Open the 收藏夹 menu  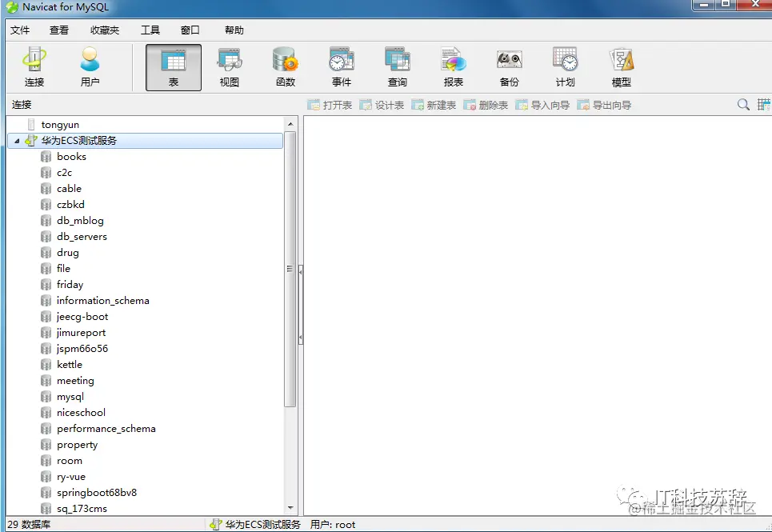click(x=105, y=30)
